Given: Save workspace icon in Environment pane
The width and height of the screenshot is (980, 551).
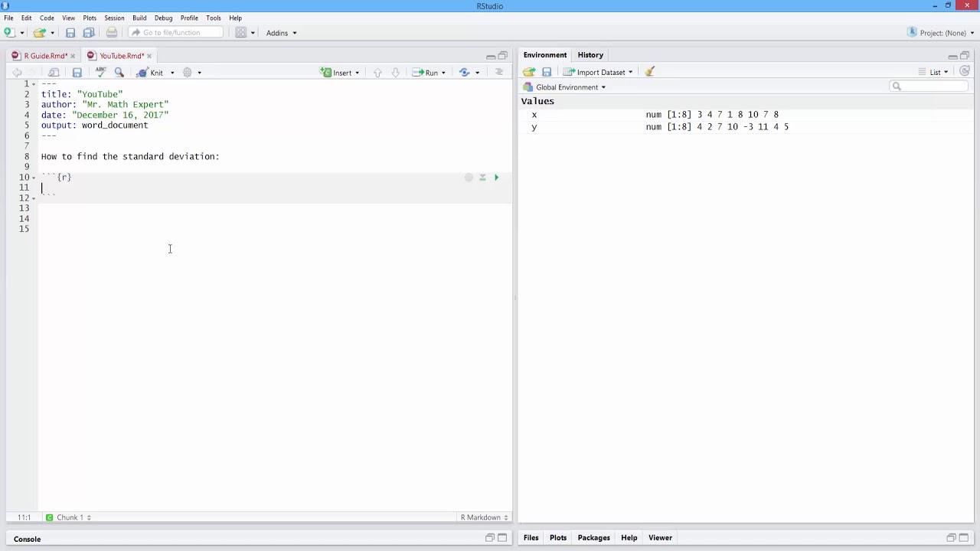Looking at the screenshot, I should click(547, 72).
